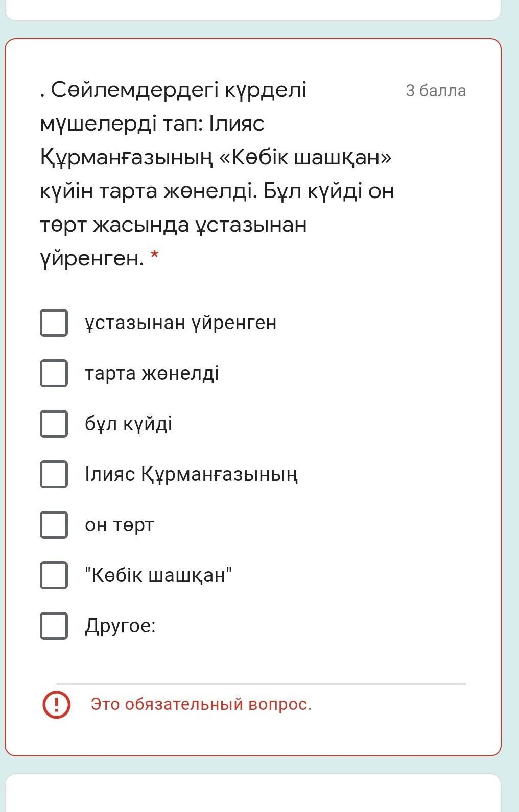Click the 'ұстазынан үйренген' option label text

181,323
